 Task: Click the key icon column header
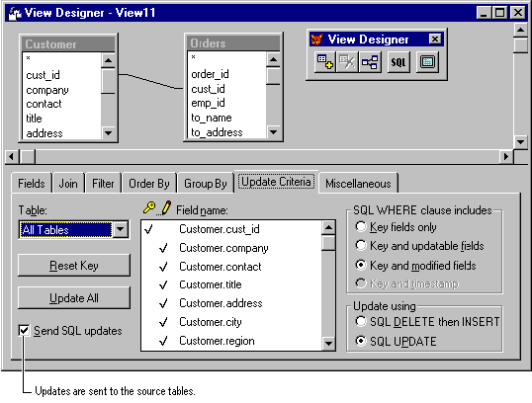coord(149,207)
